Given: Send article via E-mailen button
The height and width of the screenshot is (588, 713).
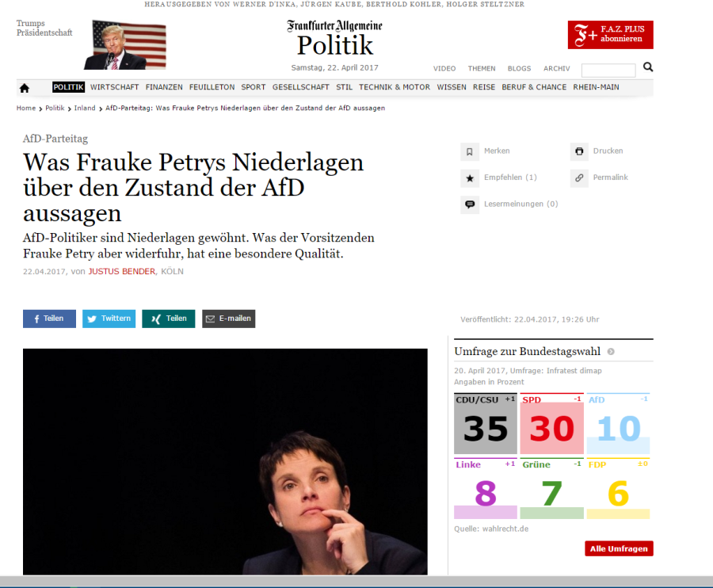Looking at the screenshot, I should (228, 319).
